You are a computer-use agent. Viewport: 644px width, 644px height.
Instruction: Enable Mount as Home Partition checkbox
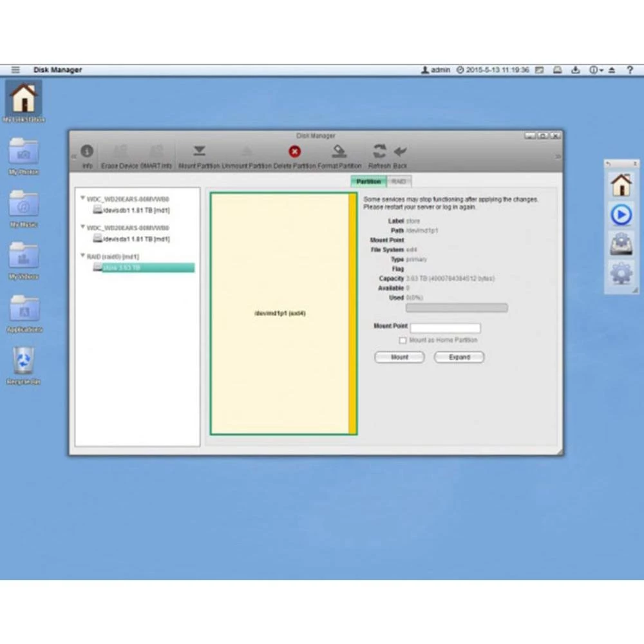click(x=402, y=340)
